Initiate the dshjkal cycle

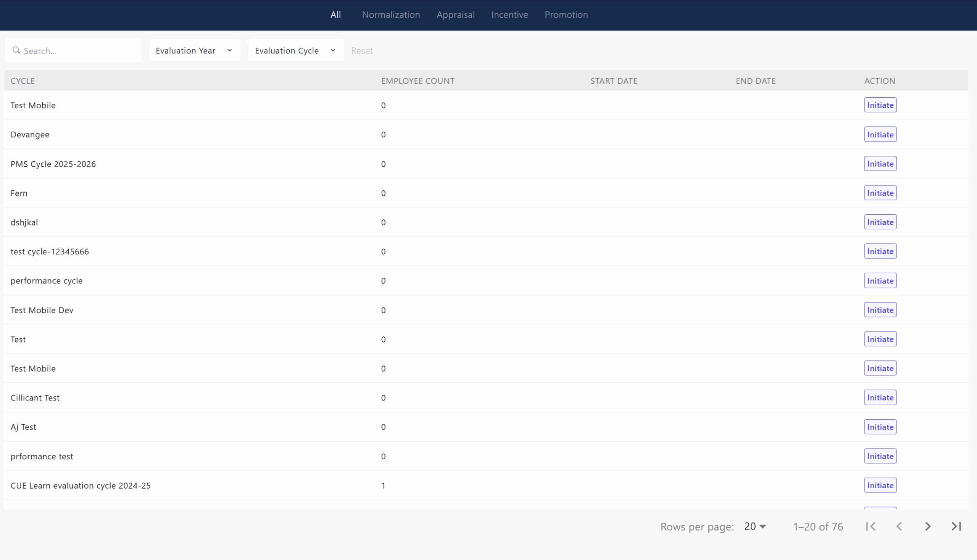[x=880, y=222]
